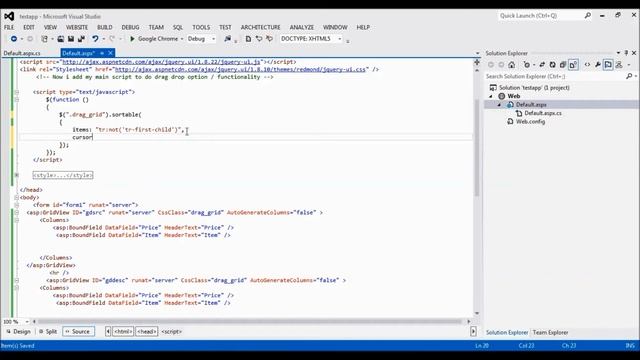The image size is (640, 360).
Task: Open the browser selector dropdown next to Google Chrome
Action: [x=182, y=39]
